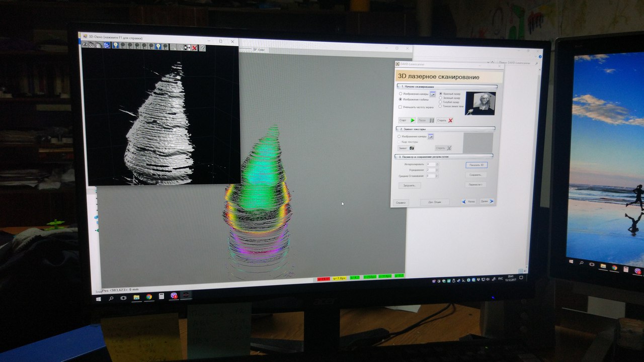The width and height of the screenshot is (644, 362).
Task: Open Chrome from the Windows taskbar
Action: pyautogui.click(x=149, y=297)
